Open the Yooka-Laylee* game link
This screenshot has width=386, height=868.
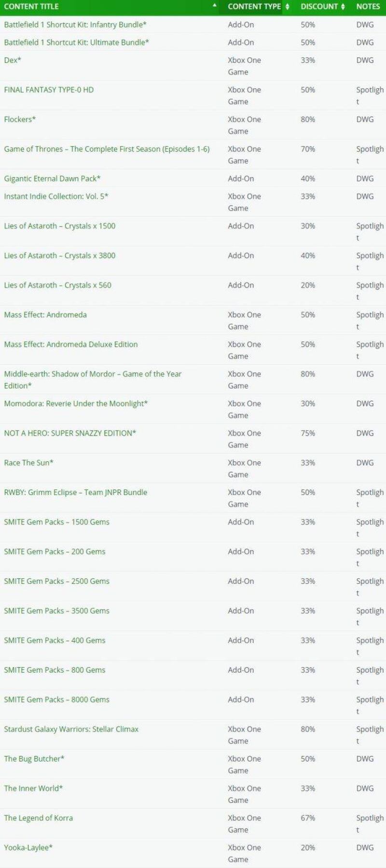pos(28,848)
